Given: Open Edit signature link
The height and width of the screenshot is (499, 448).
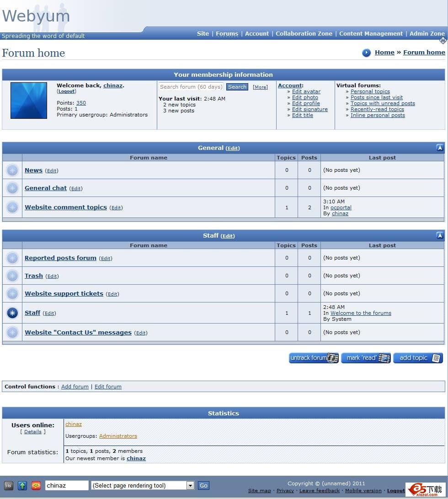Looking at the screenshot, I should [x=310, y=110].
